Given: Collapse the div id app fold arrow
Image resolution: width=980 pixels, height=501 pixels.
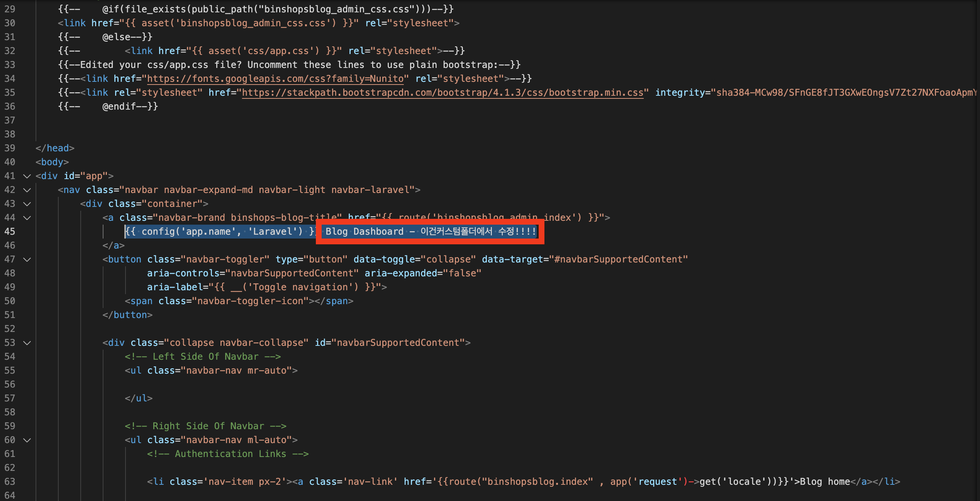Looking at the screenshot, I should [x=27, y=176].
